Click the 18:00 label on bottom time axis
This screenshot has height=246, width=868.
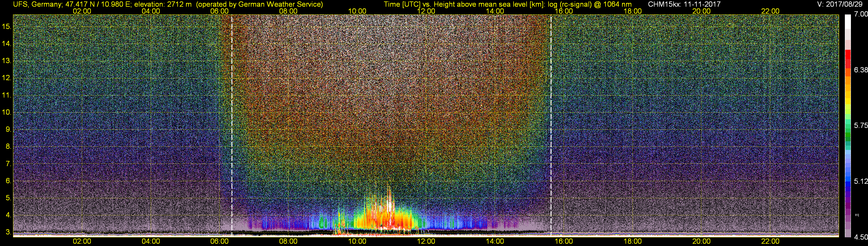tap(632, 241)
